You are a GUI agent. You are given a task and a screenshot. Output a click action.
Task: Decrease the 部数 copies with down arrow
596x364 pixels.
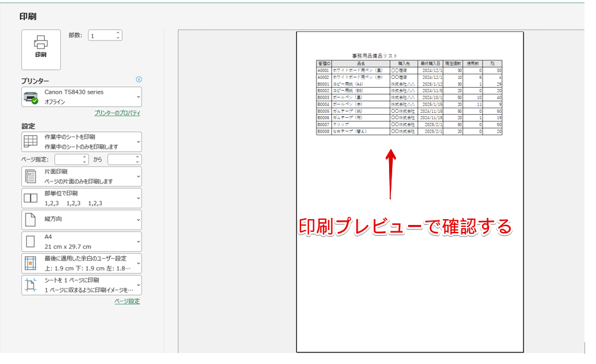pos(118,38)
